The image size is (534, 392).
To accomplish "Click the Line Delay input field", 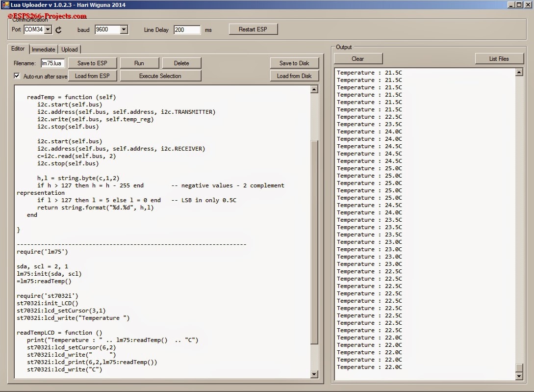I will click(187, 29).
